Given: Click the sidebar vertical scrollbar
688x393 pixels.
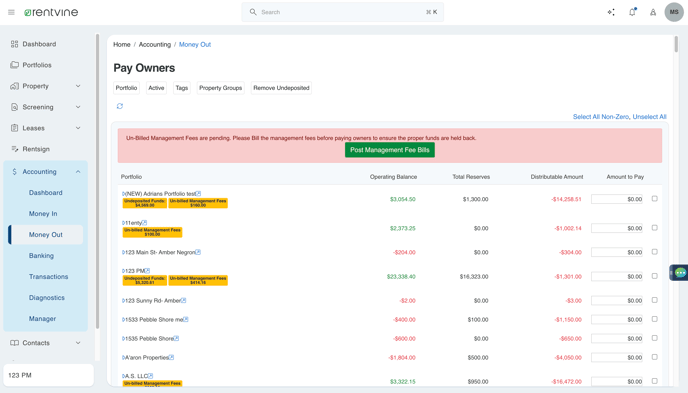Looking at the screenshot, I should pos(97,181).
